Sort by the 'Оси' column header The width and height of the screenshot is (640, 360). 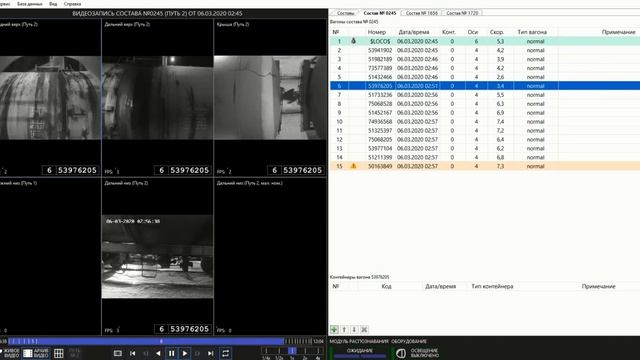[472, 32]
